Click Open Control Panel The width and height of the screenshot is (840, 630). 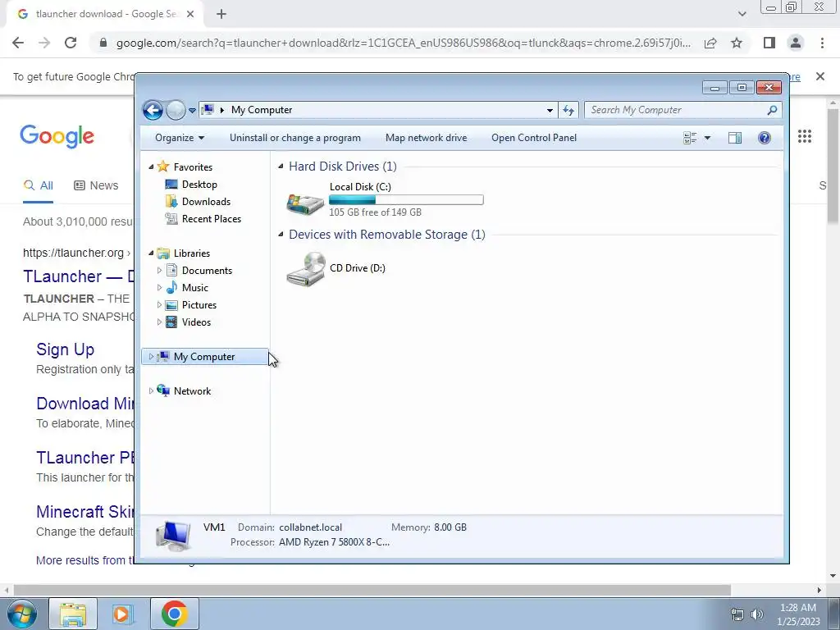[534, 138]
